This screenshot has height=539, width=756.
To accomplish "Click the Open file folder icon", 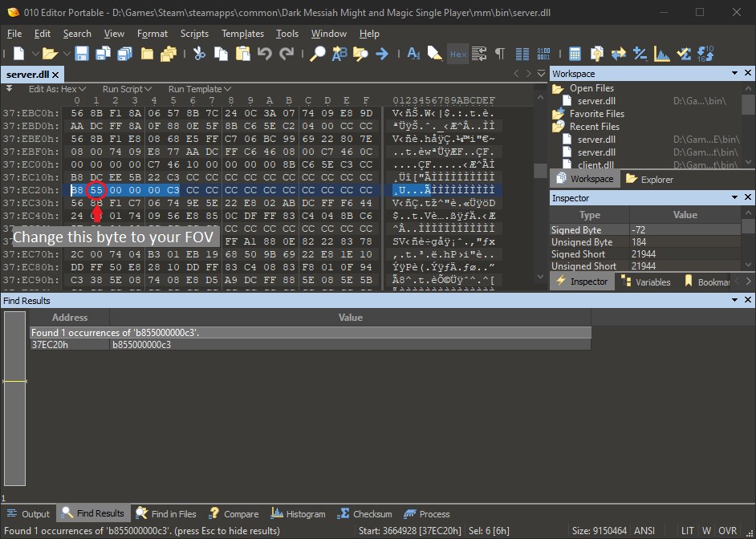I will pyautogui.click(x=50, y=54).
